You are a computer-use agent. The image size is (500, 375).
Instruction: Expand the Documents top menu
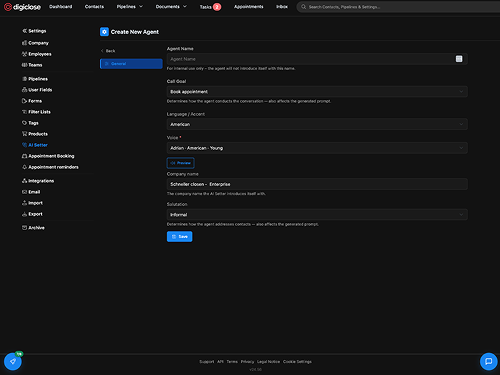click(171, 7)
